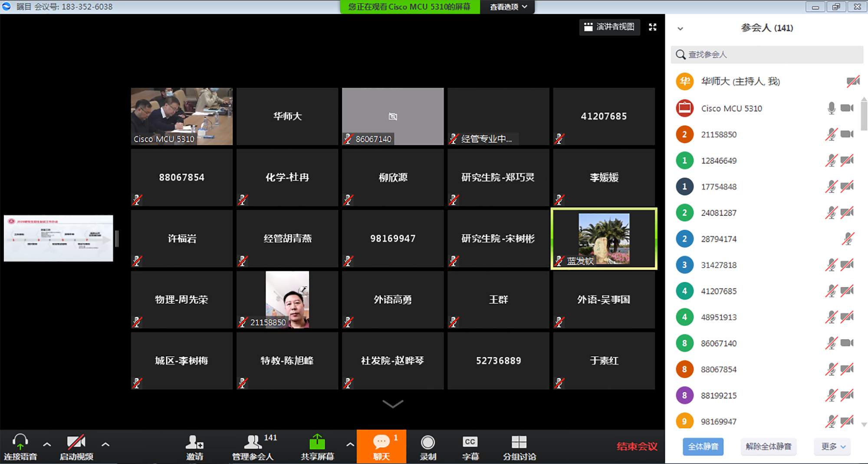Expand audio options arrow next to 连接语音

tap(47, 444)
